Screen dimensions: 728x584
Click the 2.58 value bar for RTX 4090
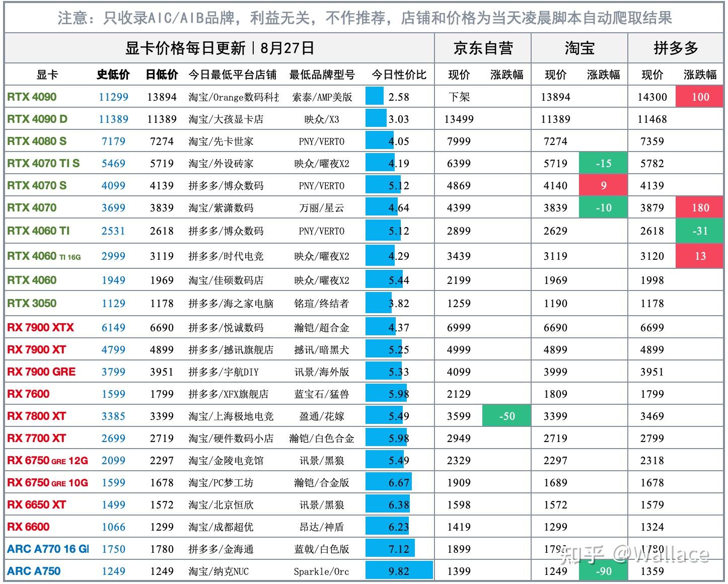point(375,96)
